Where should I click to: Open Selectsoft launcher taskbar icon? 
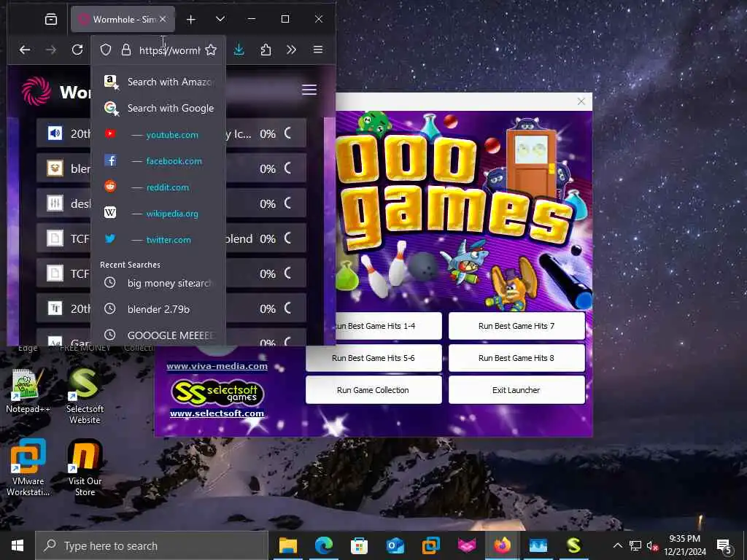tap(573, 545)
